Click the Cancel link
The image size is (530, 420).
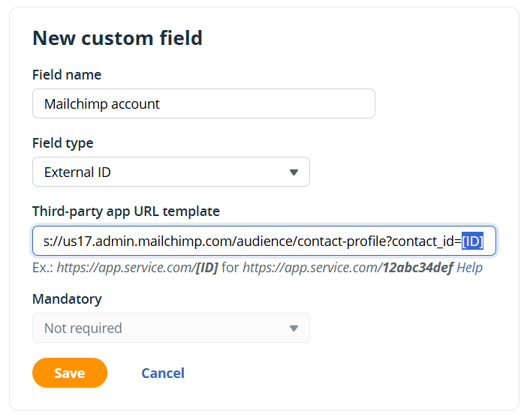point(163,373)
